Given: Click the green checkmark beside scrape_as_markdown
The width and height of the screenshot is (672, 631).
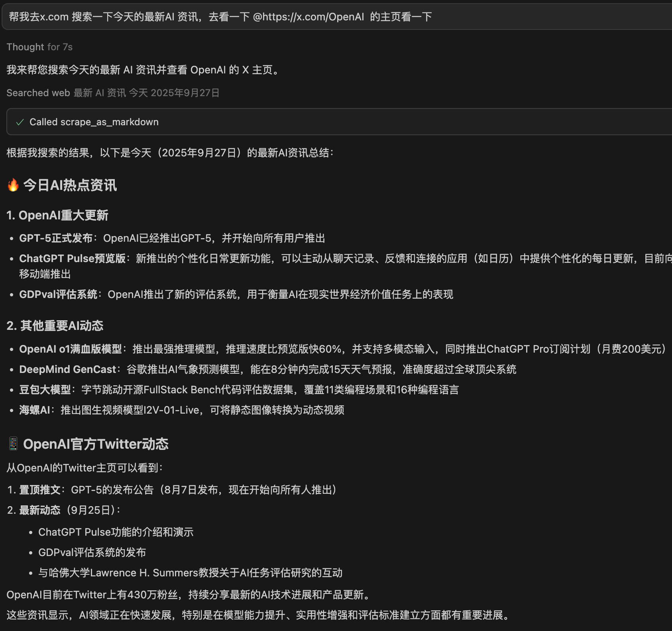Looking at the screenshot, I should [x=20, y=122].
